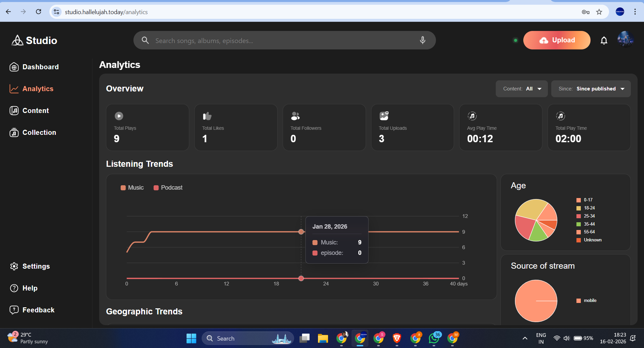
Task: Click the Total Plays play icon
Action: click(119, 116)
